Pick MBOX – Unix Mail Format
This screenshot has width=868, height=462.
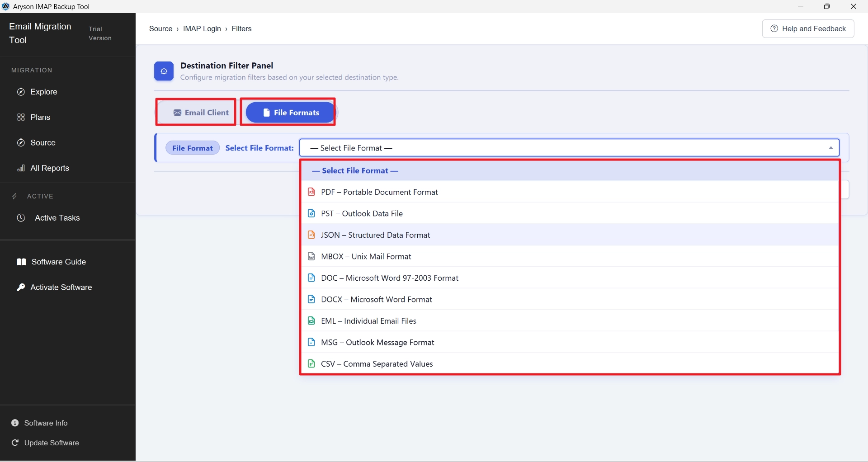pyautogui.click(x=570, y=256)
